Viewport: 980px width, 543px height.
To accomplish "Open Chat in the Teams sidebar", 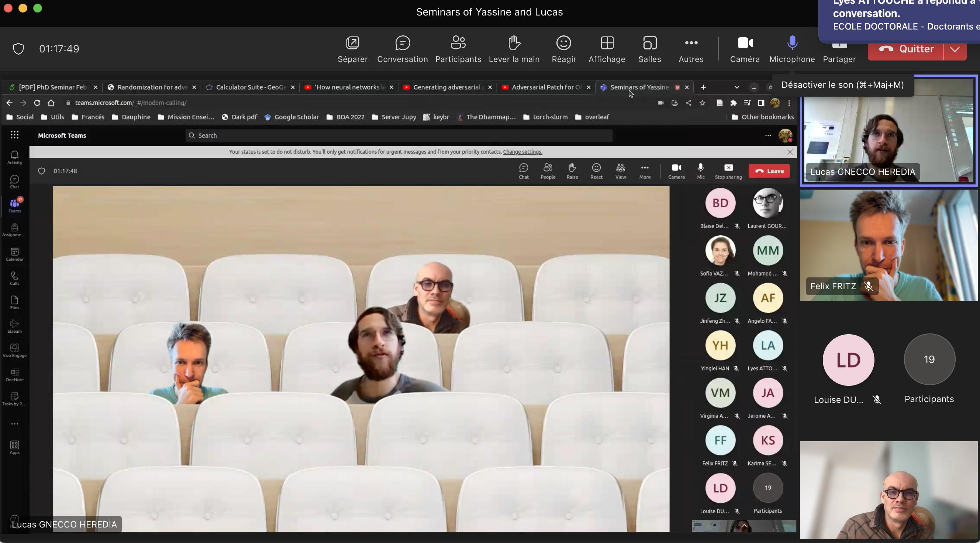I will (14, 181).
